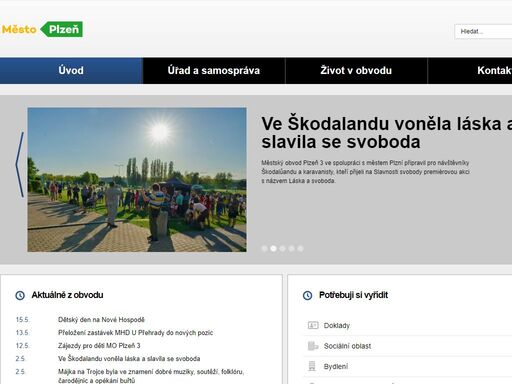Click slide description starting Městský obvod Plzeň 3
Image resolution: width=512 pixels, height=384 pixels.
[x=365, y=172]
